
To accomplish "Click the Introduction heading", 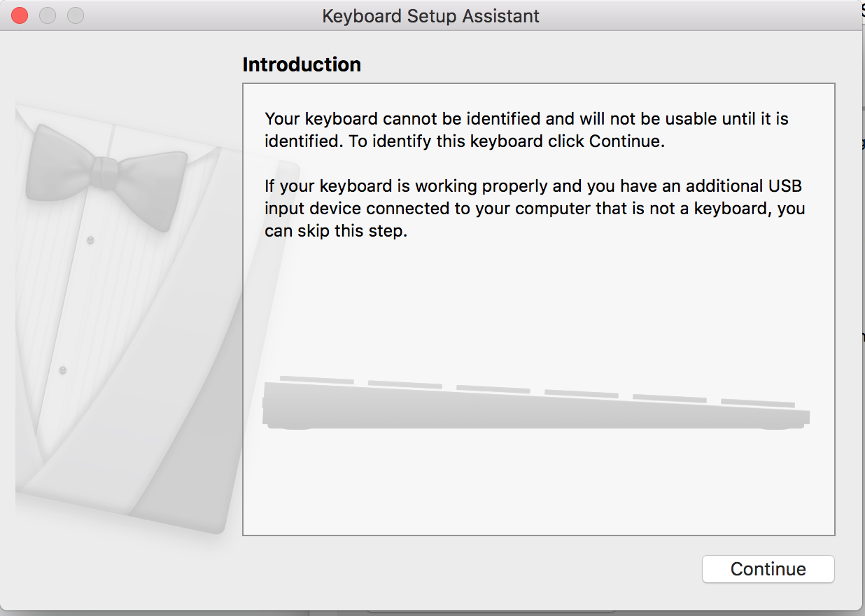I will pos(301,64).
